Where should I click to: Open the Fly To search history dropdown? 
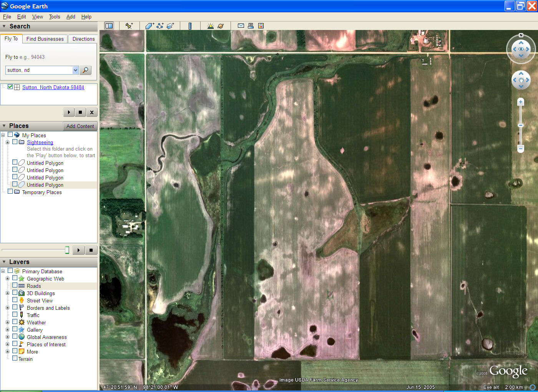coord(75,70)
